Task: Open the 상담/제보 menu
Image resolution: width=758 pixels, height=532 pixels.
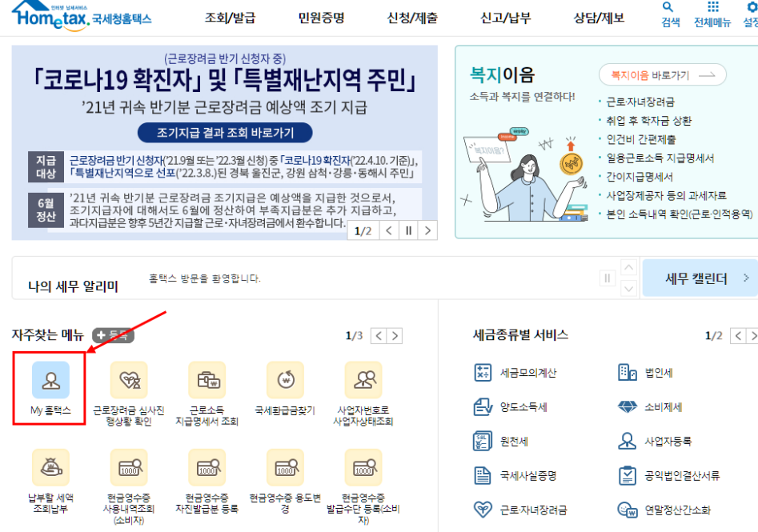Action: click(x=599, y=18)
